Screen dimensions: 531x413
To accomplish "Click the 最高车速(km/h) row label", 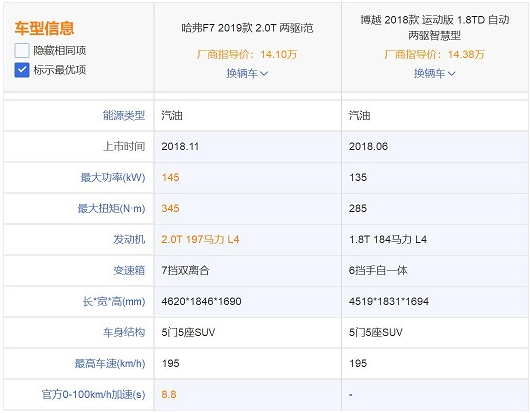I will [x=110, y=363].
